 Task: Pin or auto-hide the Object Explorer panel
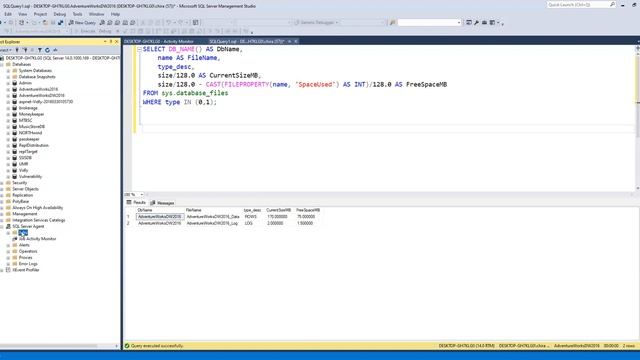[x=111, y=42]
